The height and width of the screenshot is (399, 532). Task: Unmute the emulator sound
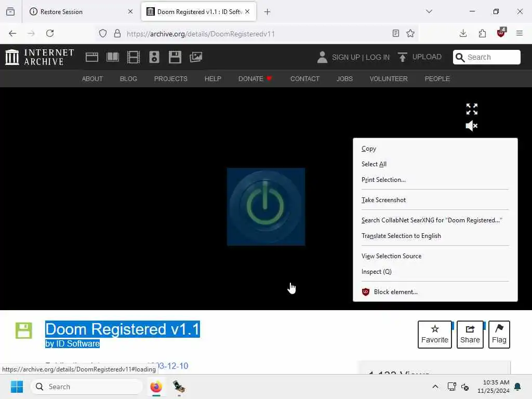click(x=472, y=126)
